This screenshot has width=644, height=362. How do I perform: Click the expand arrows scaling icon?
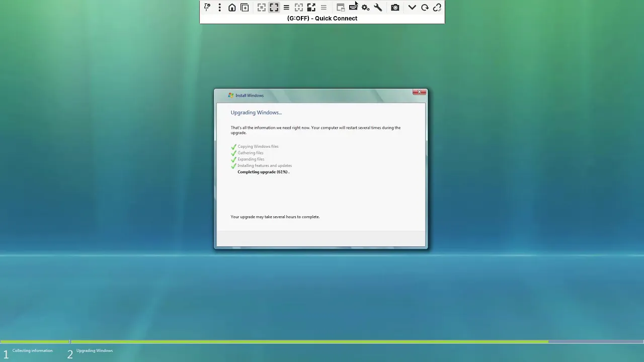click(x=311, y=7)
